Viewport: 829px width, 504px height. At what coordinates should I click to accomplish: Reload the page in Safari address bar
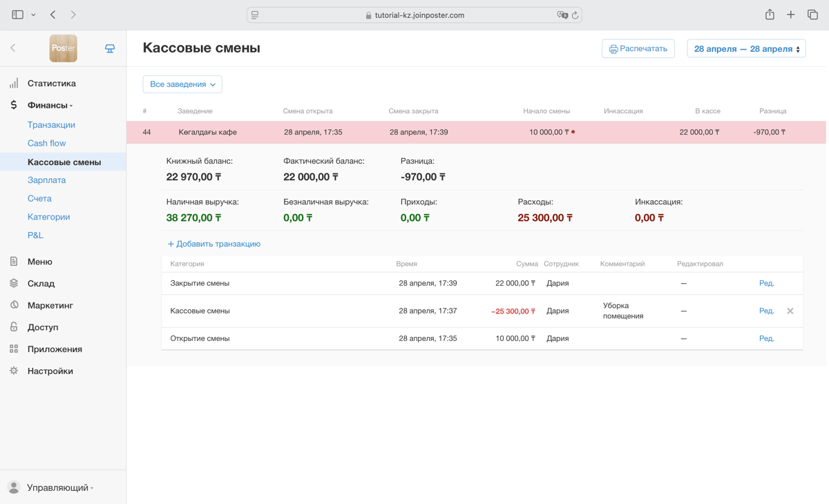click(575, 15)
